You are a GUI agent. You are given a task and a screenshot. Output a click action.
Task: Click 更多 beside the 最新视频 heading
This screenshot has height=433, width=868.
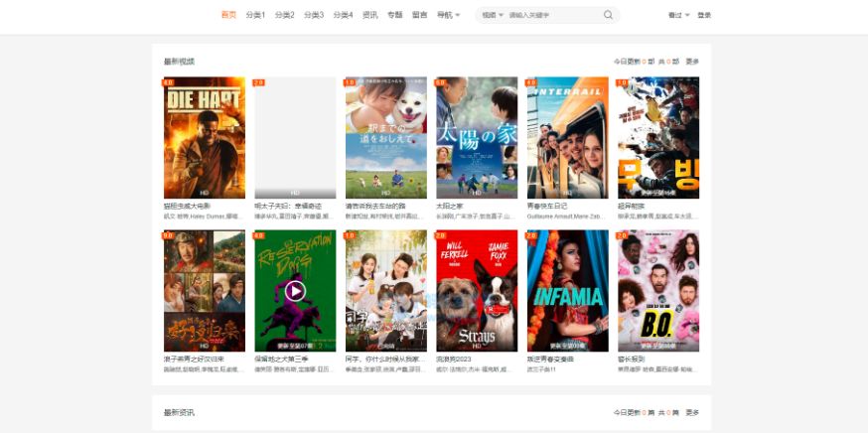point(692,62)
